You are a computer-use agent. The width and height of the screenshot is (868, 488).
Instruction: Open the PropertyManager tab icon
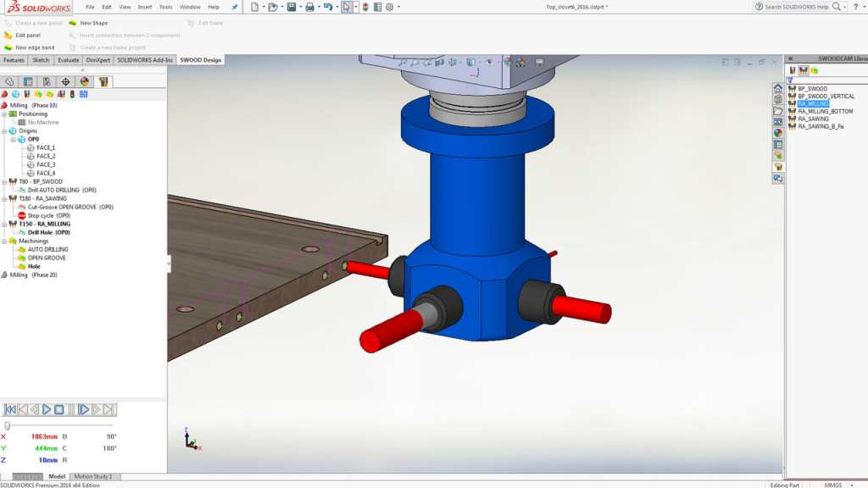pyautogui.click(x=28, y=82)
